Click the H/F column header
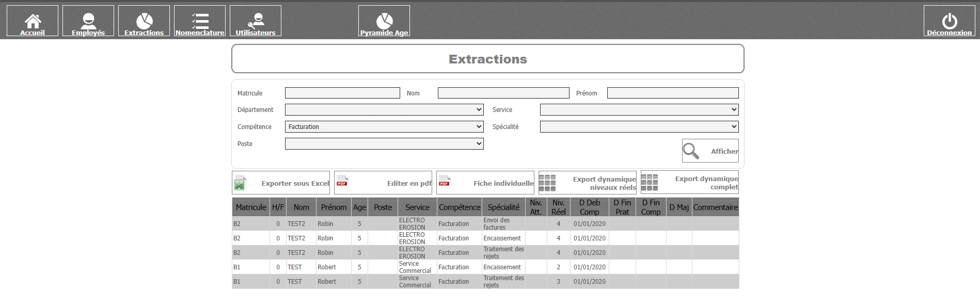The height and width of the screenshot is (308, 980). tap(278, 207)
